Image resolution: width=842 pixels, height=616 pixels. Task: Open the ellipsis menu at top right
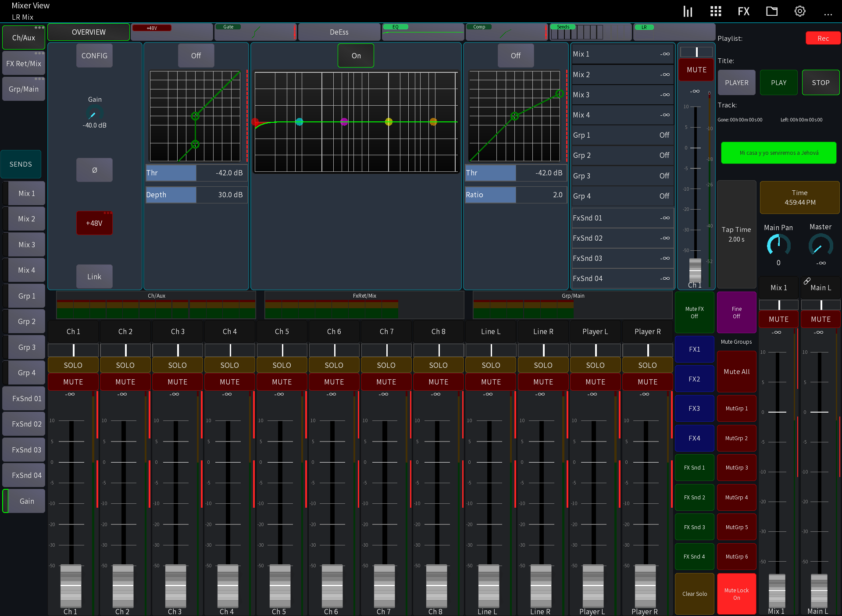[x=828, y=13]
